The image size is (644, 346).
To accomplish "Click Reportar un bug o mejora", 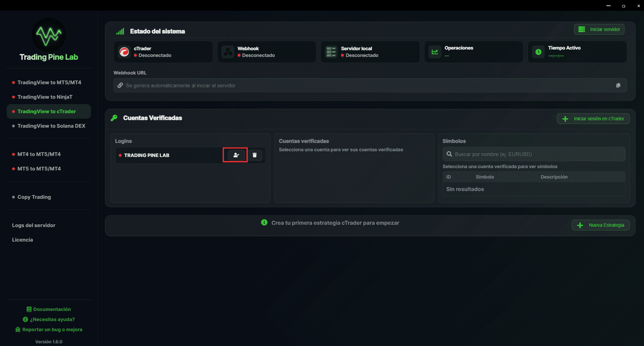I will [48, 329].
